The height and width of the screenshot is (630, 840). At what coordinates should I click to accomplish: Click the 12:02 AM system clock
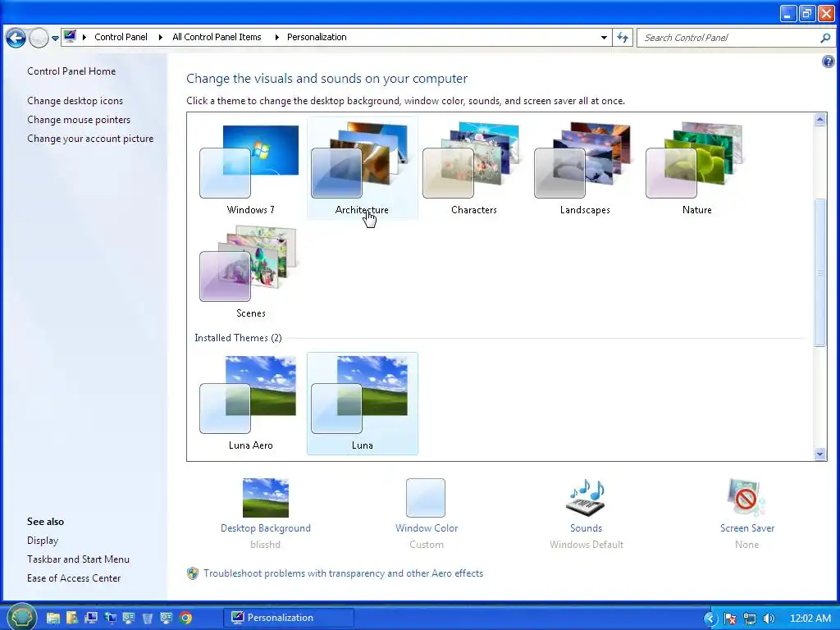pos(810,619)
